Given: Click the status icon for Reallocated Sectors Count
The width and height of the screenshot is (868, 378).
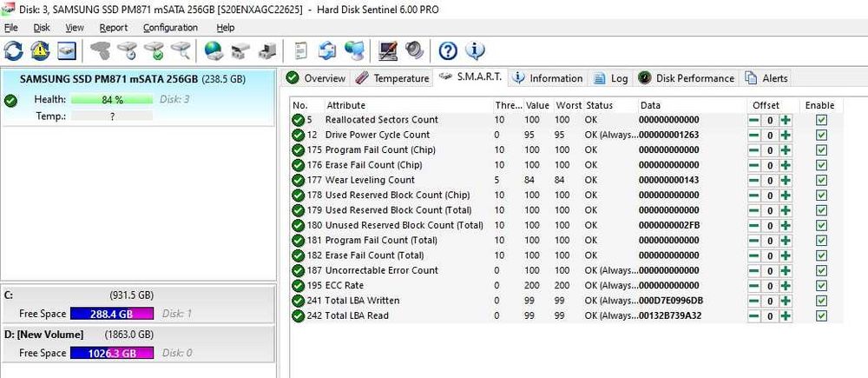Looking at the screenshot, I should [x=299, y=120].
